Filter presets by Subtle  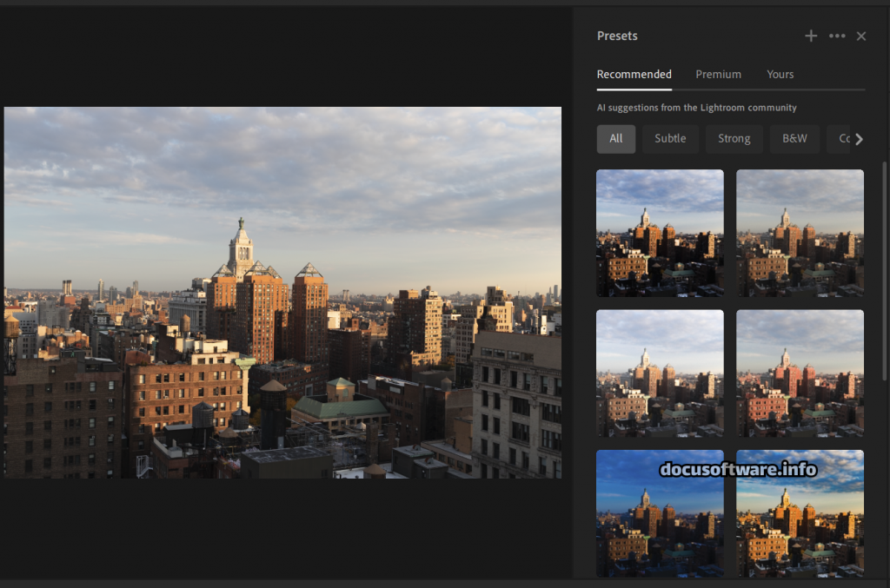pos(670,139)
